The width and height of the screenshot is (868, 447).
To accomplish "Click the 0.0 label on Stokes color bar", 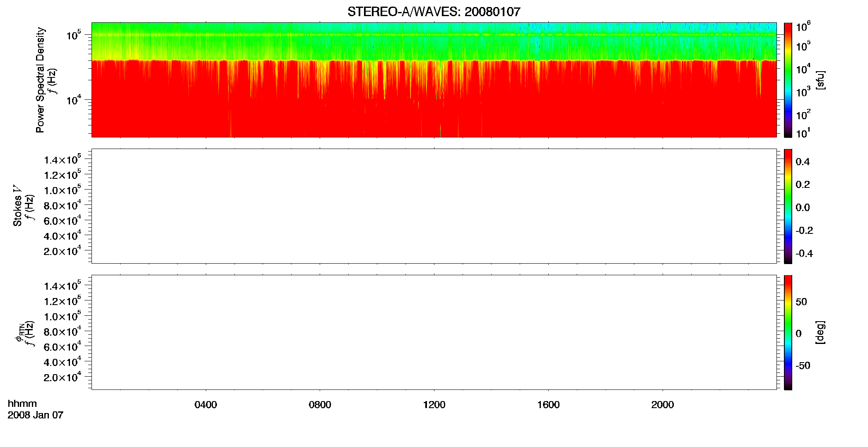I will [x=803, y=208].
